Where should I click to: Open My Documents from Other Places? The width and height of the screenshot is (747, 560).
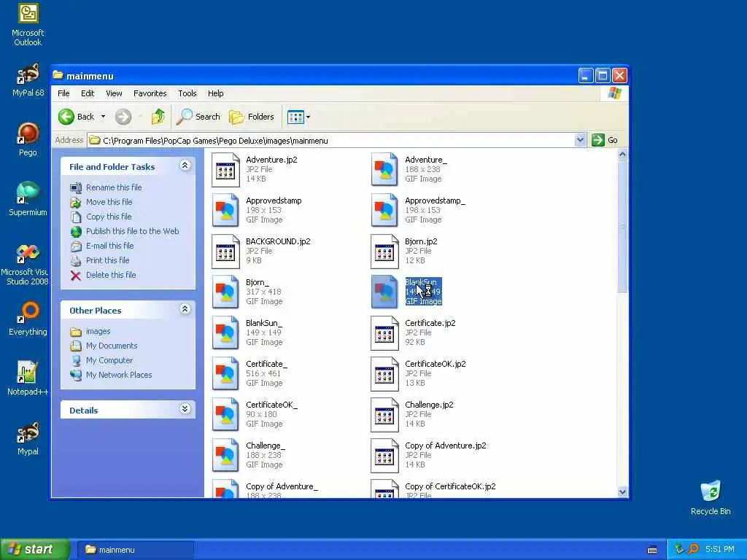[x=112, y=346]
